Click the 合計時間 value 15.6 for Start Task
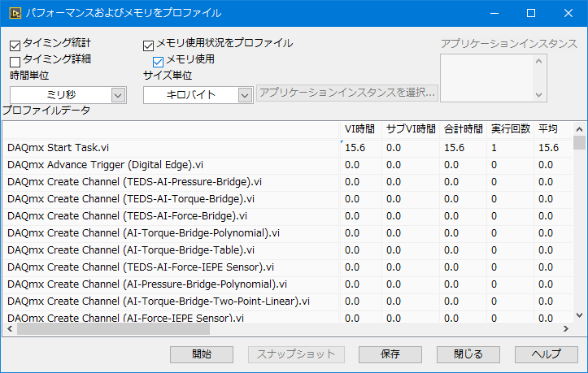This screenshot has height=373, width=588. pos(463,148)
